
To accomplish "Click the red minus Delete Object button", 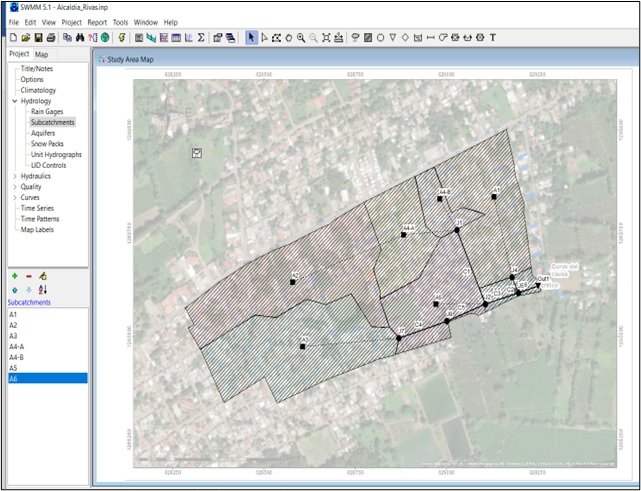I will coord(28,275).
